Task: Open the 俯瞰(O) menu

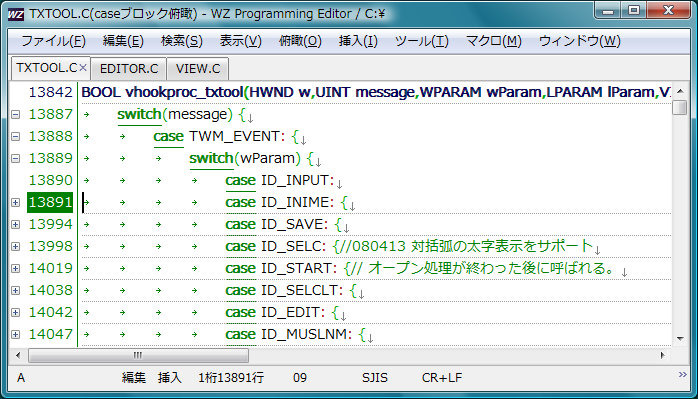Action: 300,41
